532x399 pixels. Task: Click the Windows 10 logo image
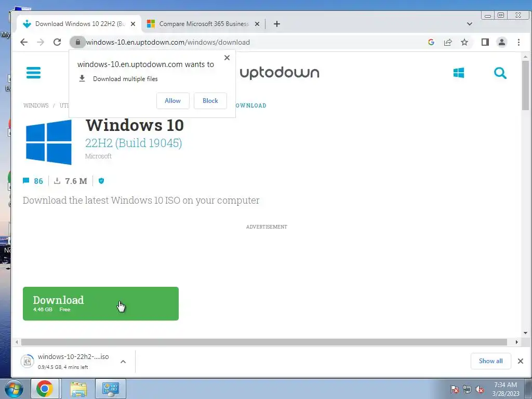(49, 142)
